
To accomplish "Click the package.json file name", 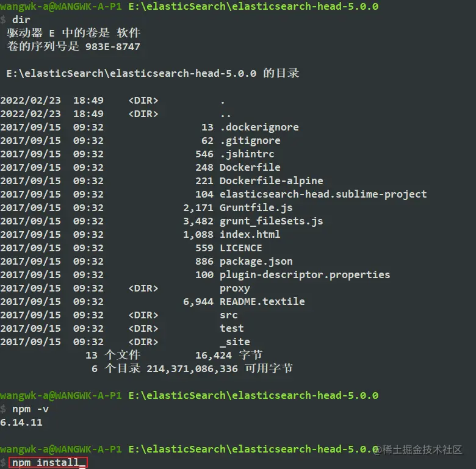I will pyautogui.click(x=256, y=262).
